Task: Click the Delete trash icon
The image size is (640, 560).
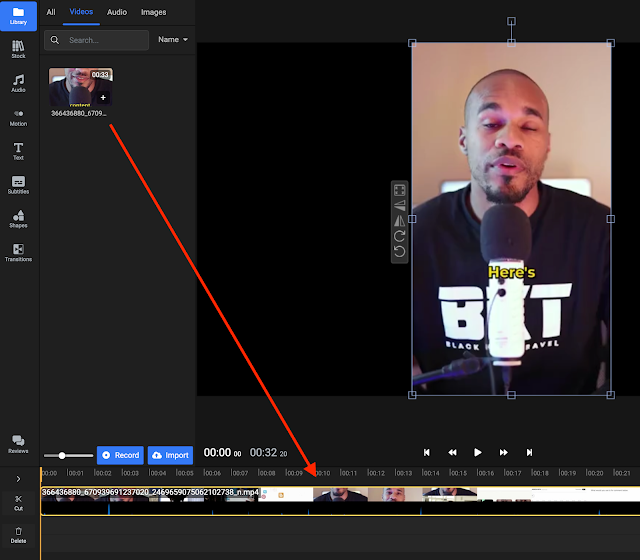Action: coord(18,535)
